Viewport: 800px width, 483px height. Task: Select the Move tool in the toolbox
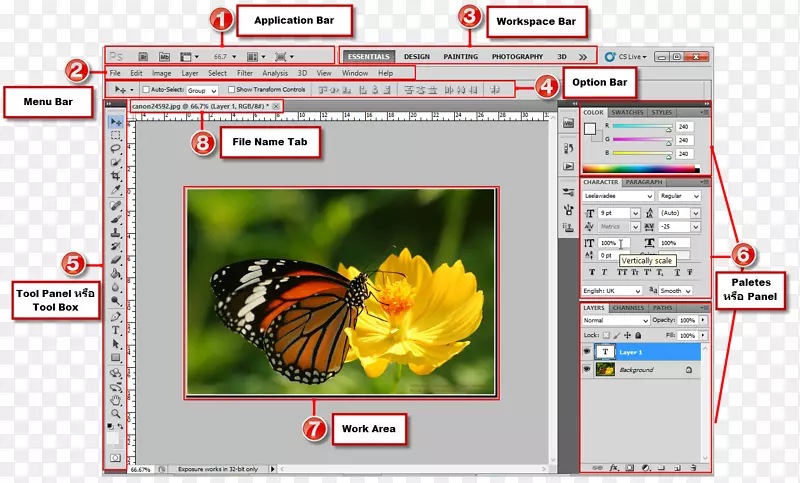116,121
